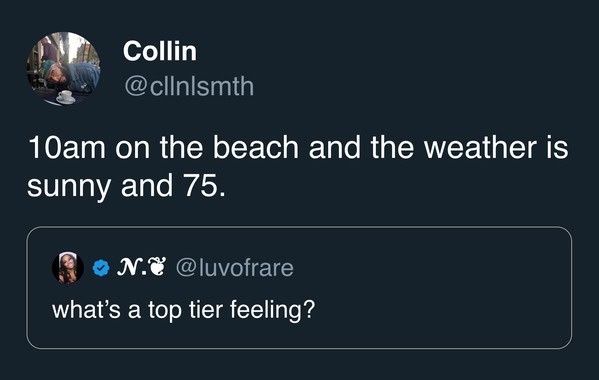Image resolution: width=599 pixels, height=380 pixels.
Task: Click the blue verified badge
Action: click(x=101, y=268)
